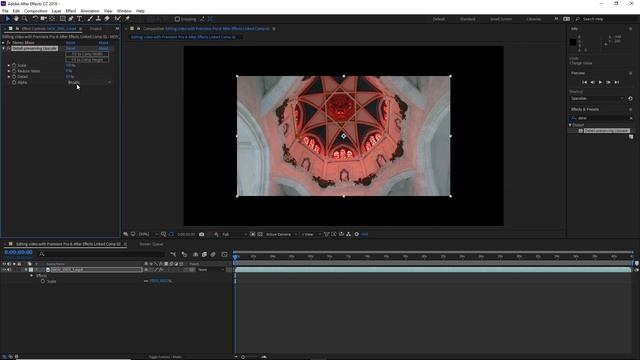Open the layer Parent None dropdown
The image size is (640, 360).
212,270
